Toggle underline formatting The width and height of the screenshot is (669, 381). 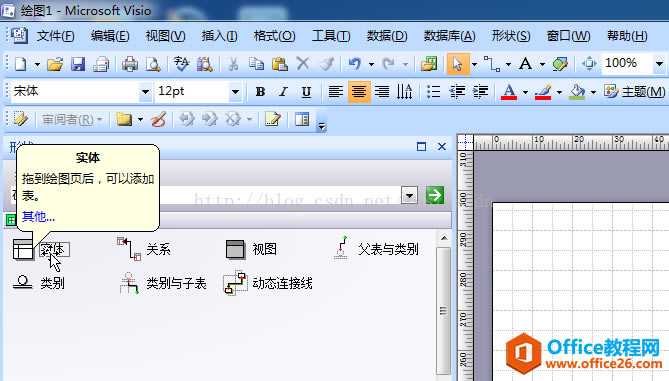(306, 92)
